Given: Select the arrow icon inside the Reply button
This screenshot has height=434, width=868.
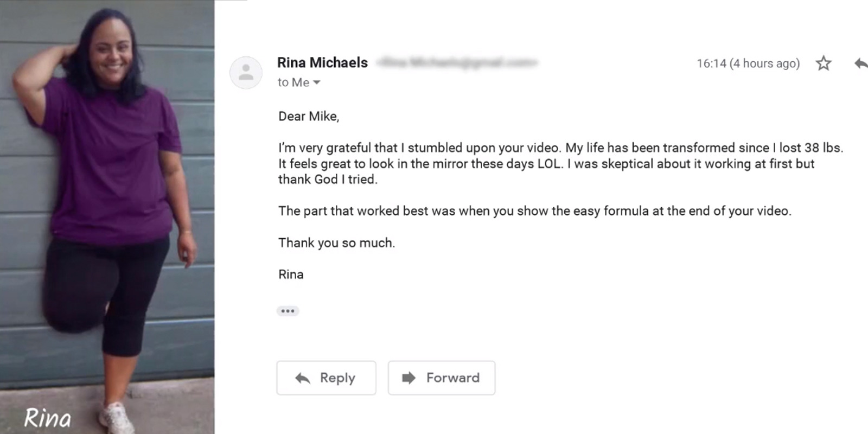Looking at the screenshot, I should (x=302, y=378).
